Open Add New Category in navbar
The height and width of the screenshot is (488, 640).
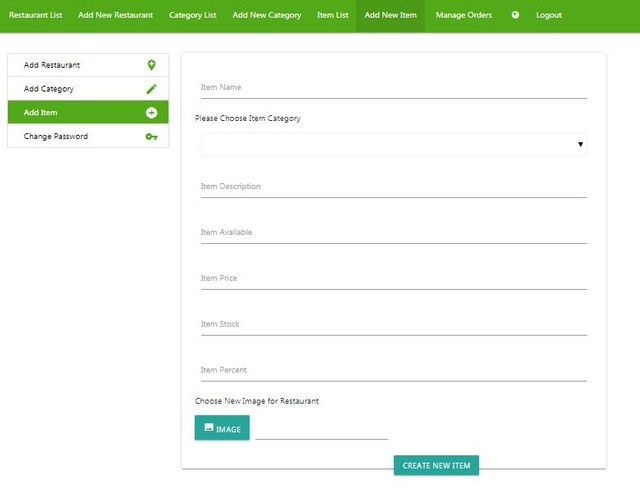pyautogui.click(x=266, y=15)
